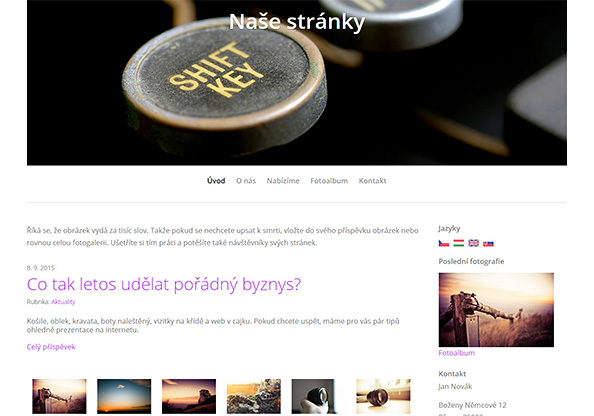
Task: Select the British flag language icon
Action: [474, 243]
